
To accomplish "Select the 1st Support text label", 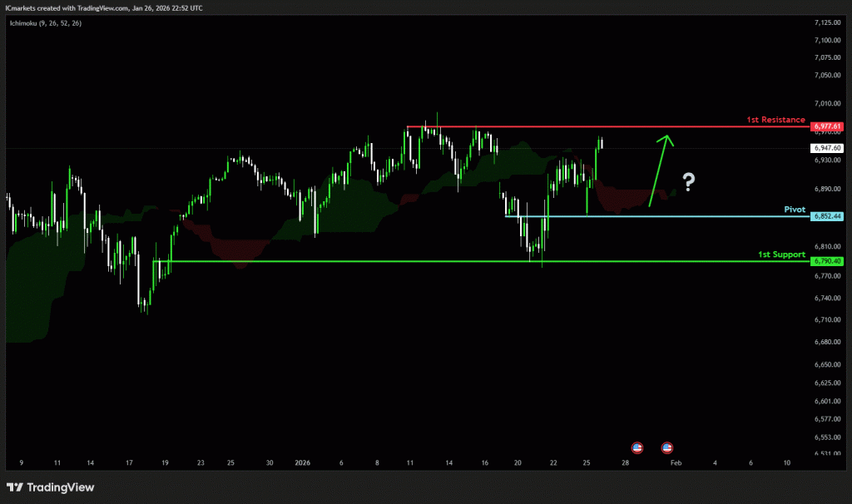I will tap(780, 254).
